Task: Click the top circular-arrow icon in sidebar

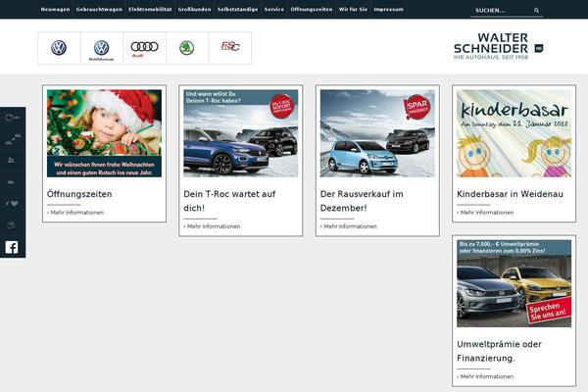Action: [12, 118]
